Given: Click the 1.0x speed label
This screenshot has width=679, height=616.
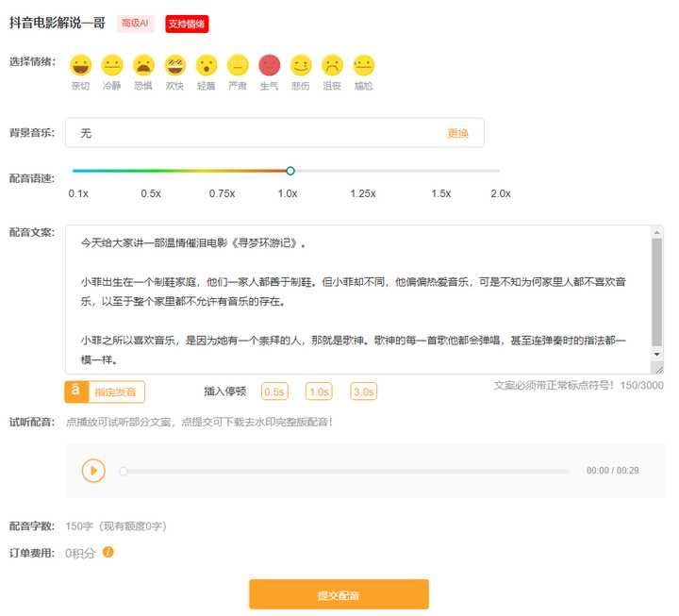Looking at the screenshot, I should (288, 193).
